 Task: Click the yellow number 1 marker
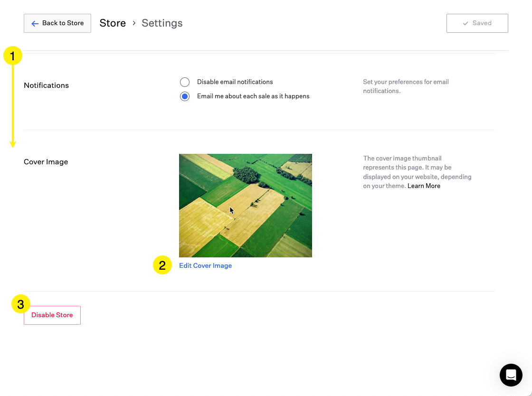coord(13,56)
